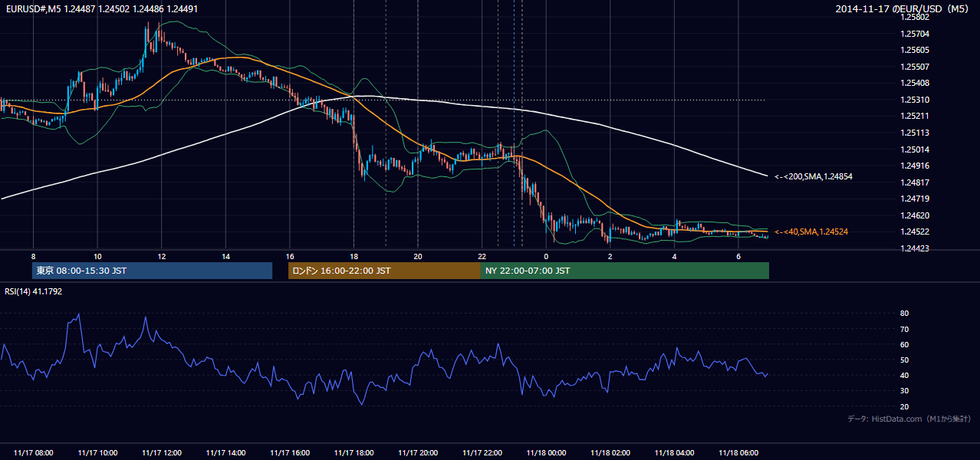This screenshot has width=980, height=460.
Task: Click the '11/17 10:00' time label
Action: [97, 453]
